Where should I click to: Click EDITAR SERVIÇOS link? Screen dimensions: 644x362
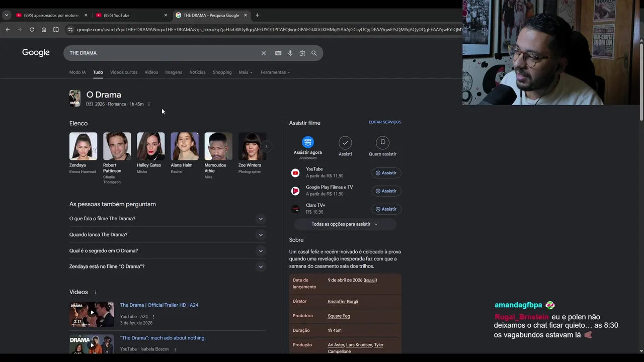pos(385,122)
